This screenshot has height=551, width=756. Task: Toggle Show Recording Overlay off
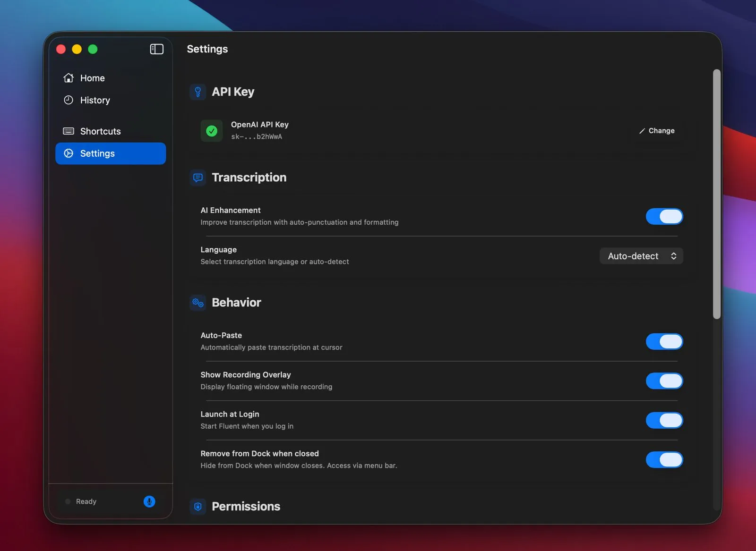click(x=664, y=381)
